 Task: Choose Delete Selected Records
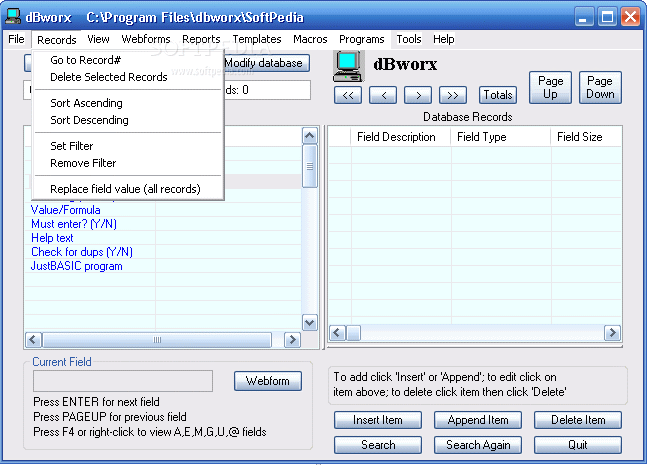(128, 77)
